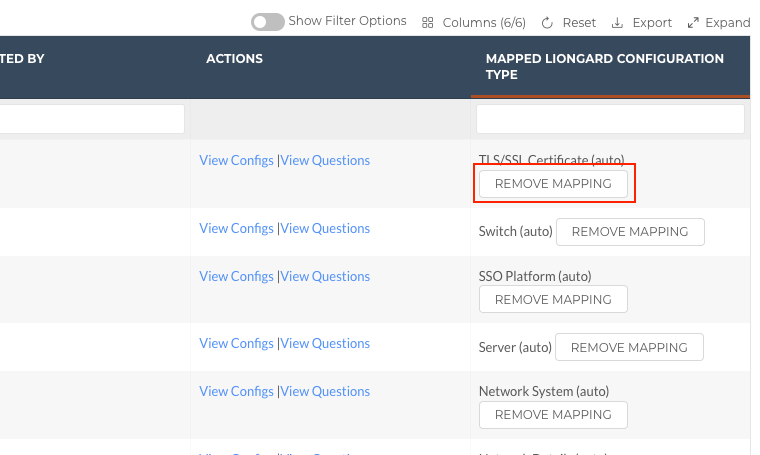The image size is (760, 455).
Task: Open View Questions in TLS/SSL Certificate row
Action: pos(325,160)
